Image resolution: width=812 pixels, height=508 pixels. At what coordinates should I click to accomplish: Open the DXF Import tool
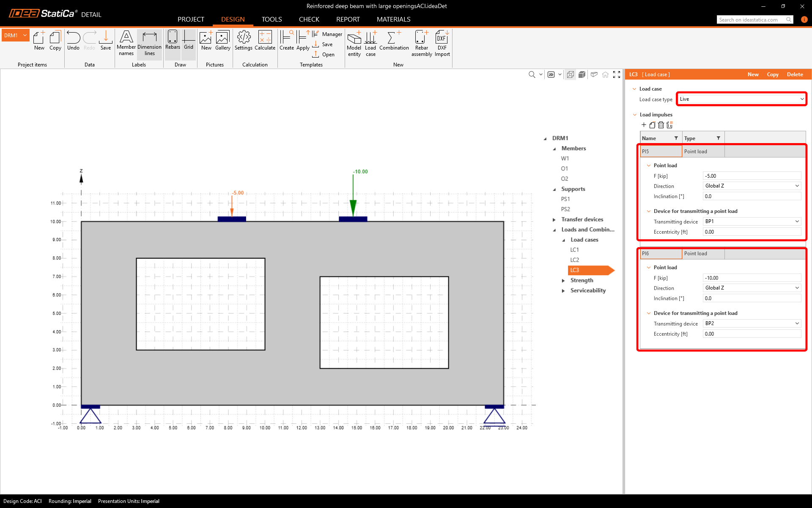[442, 43]
